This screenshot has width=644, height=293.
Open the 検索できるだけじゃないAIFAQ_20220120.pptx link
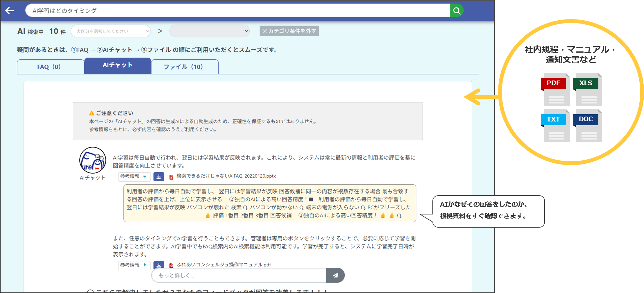pos(226,176)
